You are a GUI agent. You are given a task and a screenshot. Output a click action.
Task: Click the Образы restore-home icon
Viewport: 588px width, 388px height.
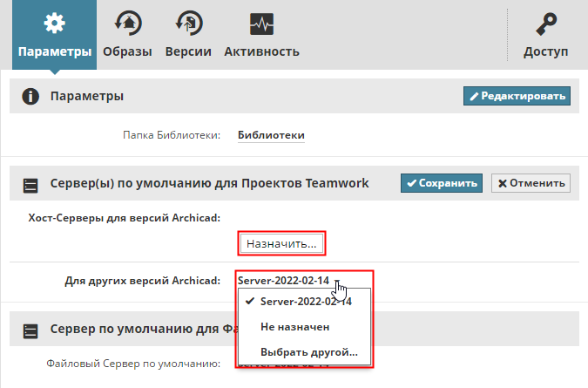coord(128,24)
